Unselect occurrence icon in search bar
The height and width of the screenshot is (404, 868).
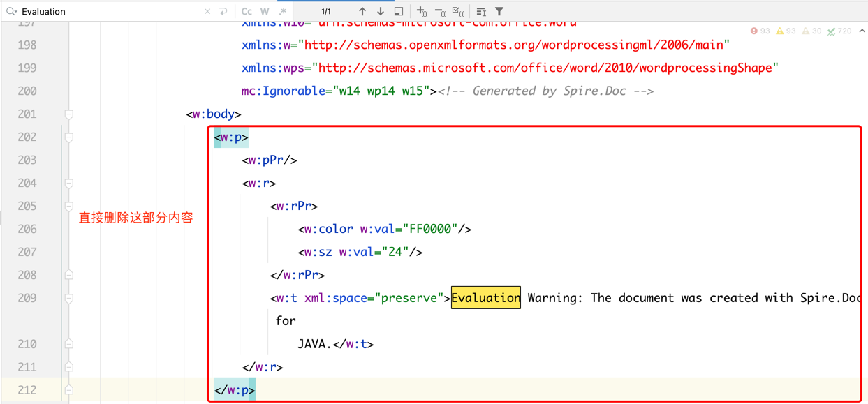tap(440, 11)
